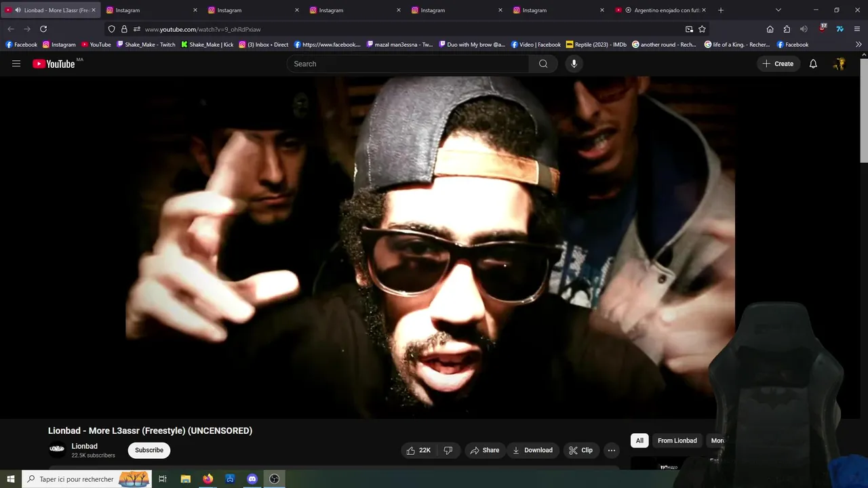Open Discord from taskbar

pos(252,479)
